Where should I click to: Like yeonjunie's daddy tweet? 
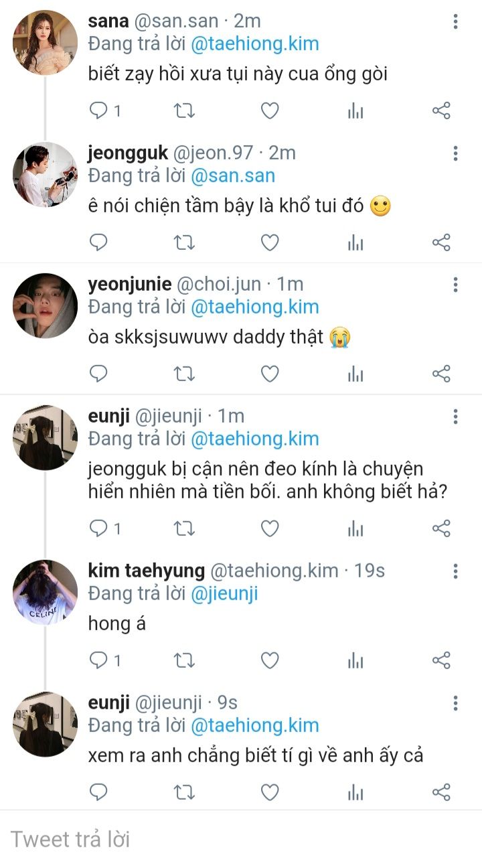pyautogui.click(x=269, y=373)
